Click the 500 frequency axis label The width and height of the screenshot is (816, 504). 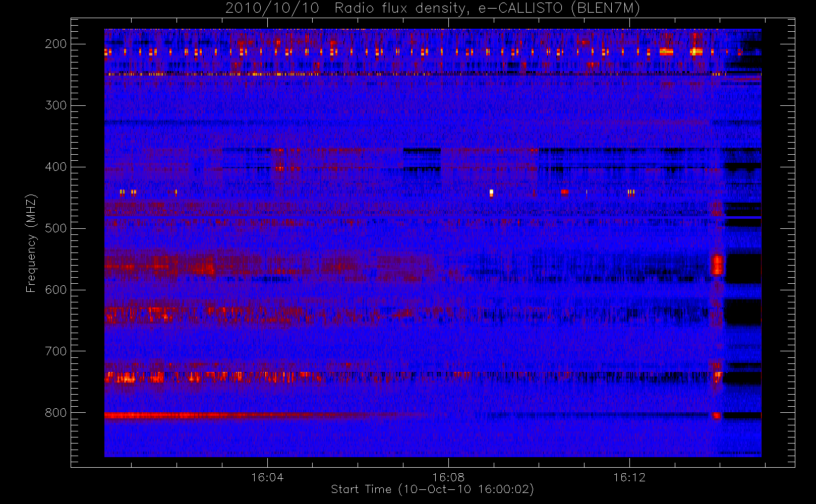pos(55,228)
